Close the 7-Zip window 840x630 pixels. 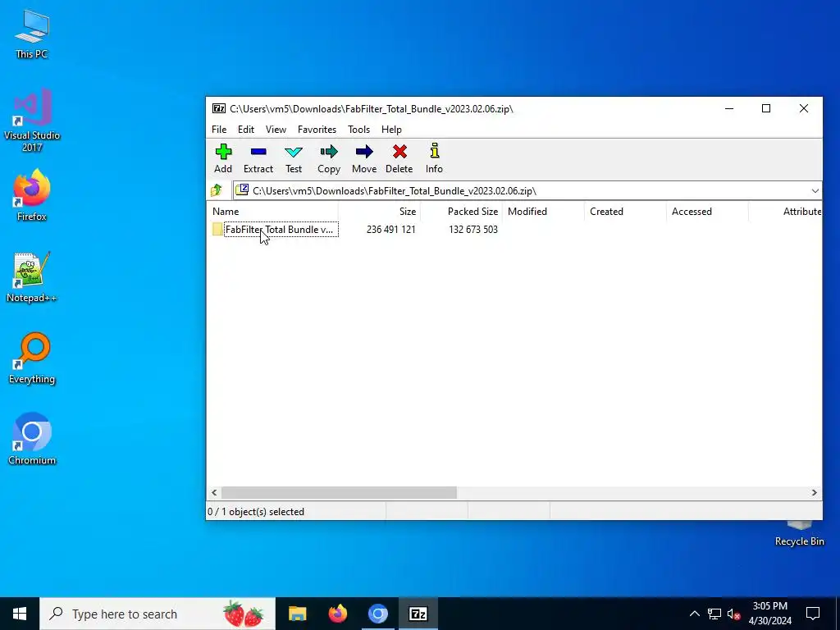coord(804,109)
